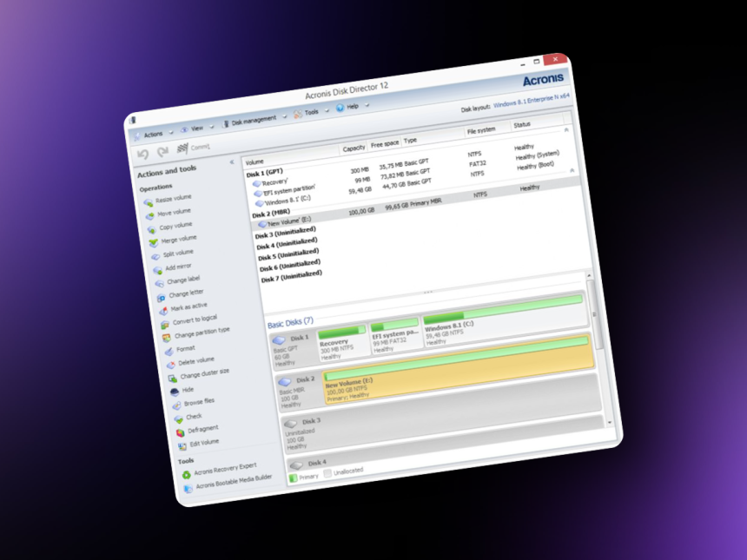Click the disk map scrollbar down arrow

[609, 422]
